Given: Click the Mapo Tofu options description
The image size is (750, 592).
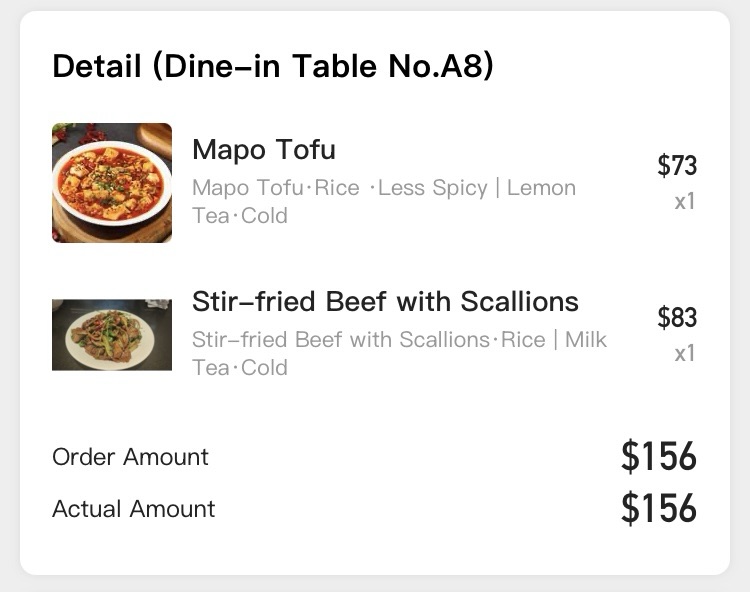Looking at the screenshot, I should pyautogui.click(x=384, y=201).
